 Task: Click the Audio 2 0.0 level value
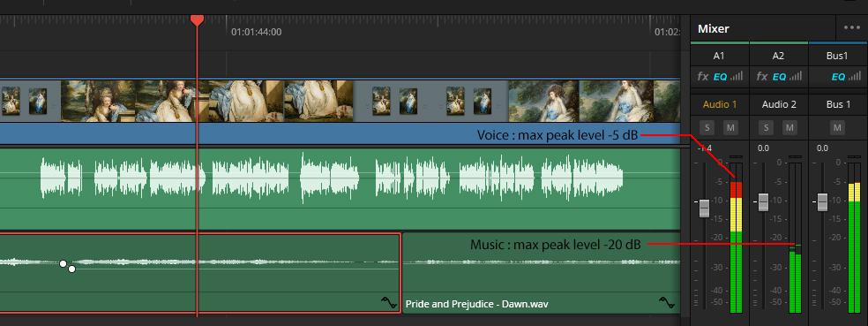pos(763,148)
